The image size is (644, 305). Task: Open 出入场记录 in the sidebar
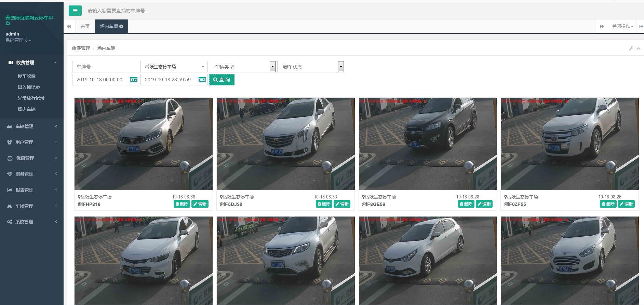tap(29, 87)
